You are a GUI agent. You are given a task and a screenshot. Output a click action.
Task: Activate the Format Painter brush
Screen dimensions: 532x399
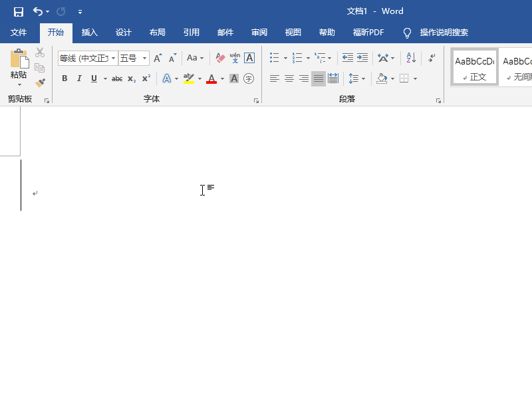40,82
